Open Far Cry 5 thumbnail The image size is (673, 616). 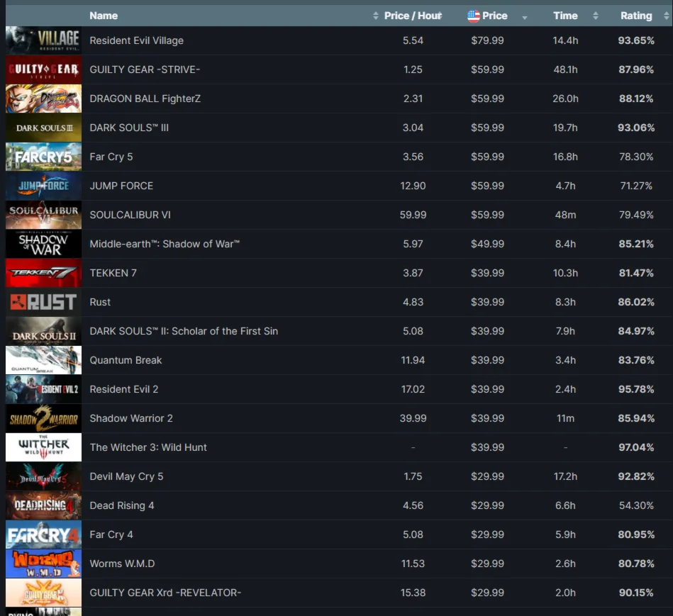pos(43,157)
